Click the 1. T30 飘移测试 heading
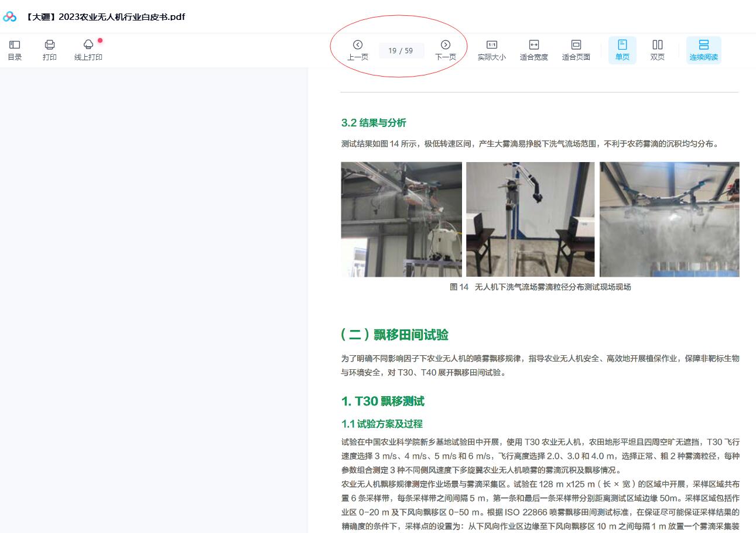This screenshot has height=533, width=756. [x=382, y=401]
